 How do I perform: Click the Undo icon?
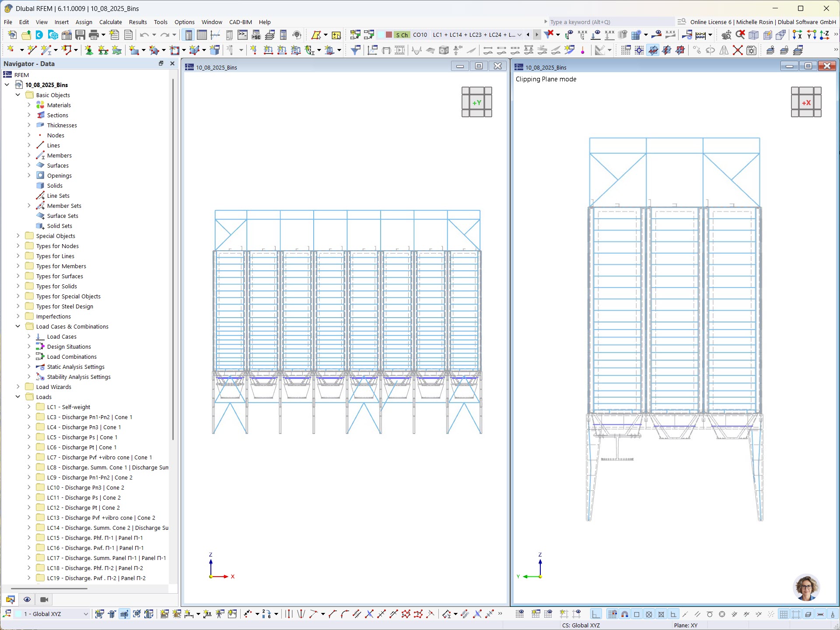[x=144, y=35]
